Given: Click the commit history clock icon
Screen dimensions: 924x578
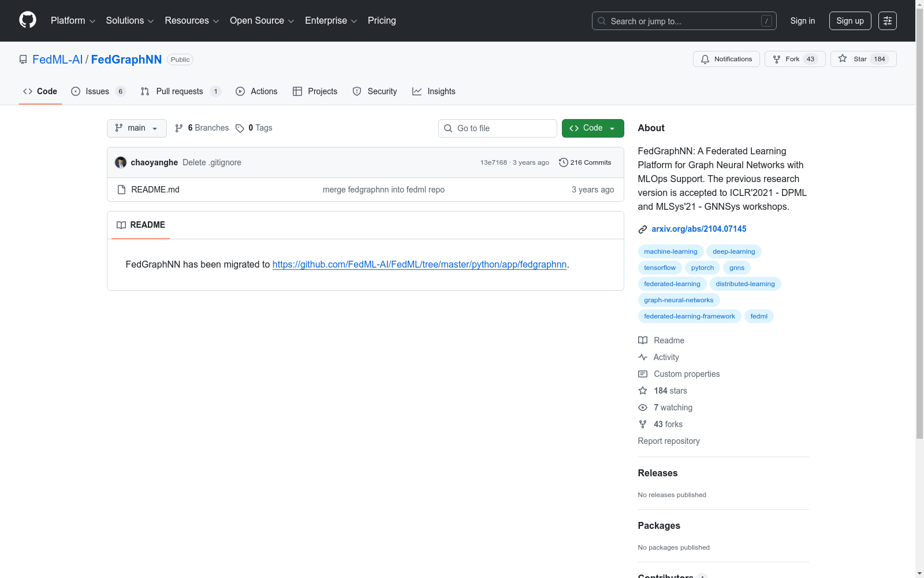Looking at the screenshot, I should (564, 162).
